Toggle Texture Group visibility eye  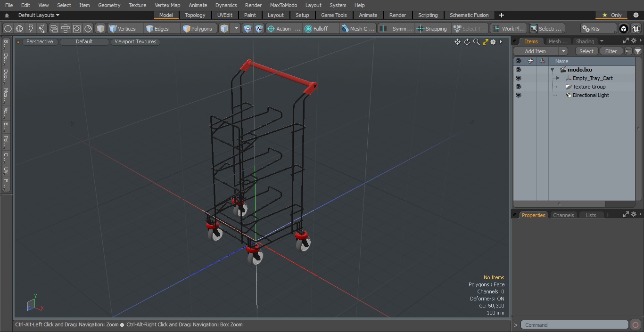coord(518,87)
